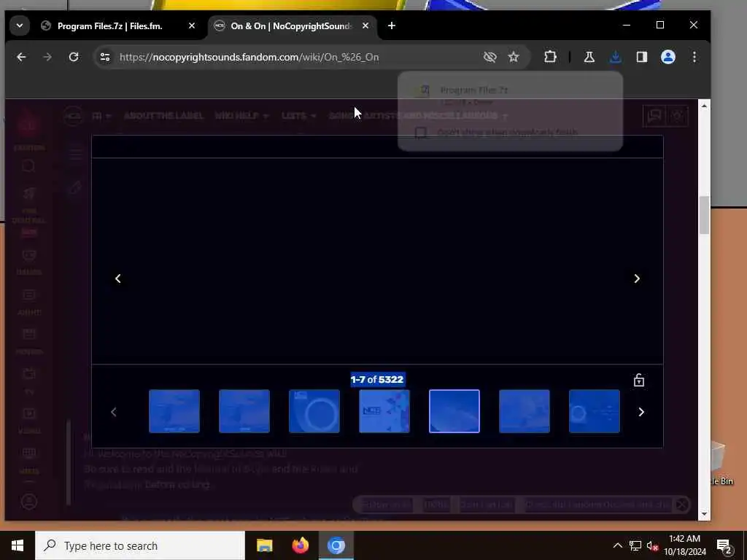Open the thumbnail with the large ring
This screenshot has width=747, height=560.
click(x=314, y=411)
